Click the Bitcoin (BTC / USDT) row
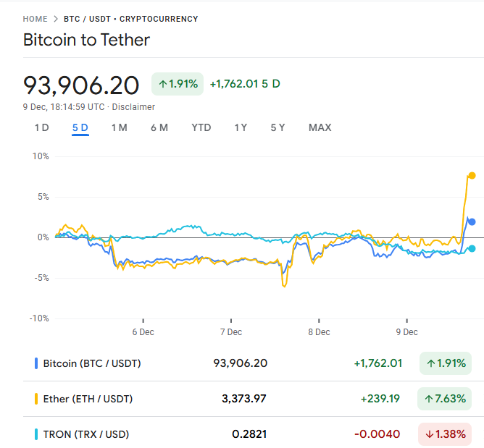Image resolution: width=484 pixels, height=448 pixels. (92, 363)
